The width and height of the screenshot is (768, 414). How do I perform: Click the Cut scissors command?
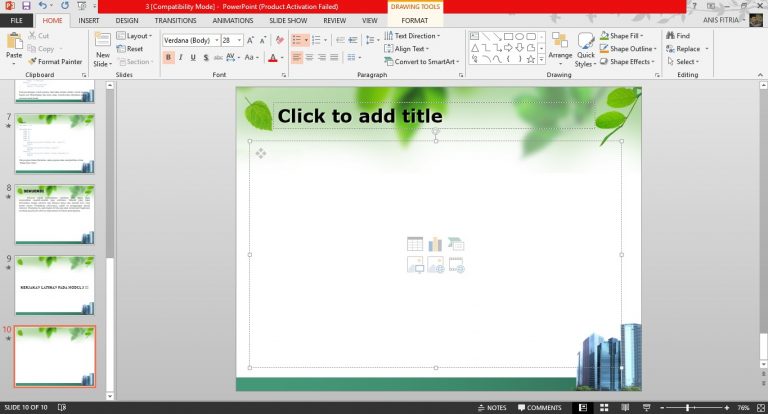point(39,36)
